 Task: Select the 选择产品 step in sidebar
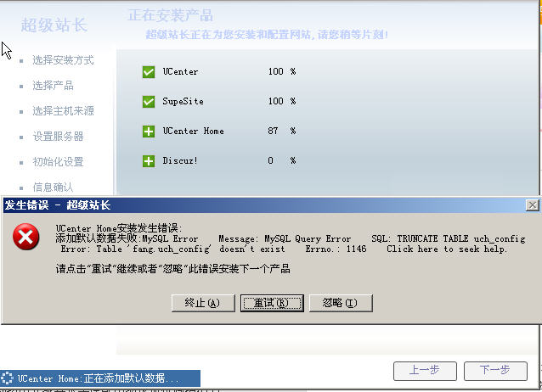point(53,86)
